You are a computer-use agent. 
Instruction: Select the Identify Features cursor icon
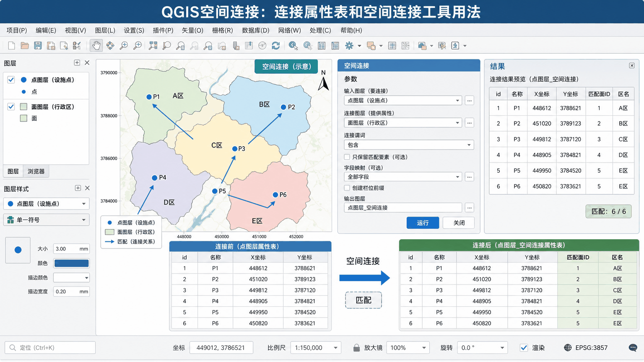(293, 46)
